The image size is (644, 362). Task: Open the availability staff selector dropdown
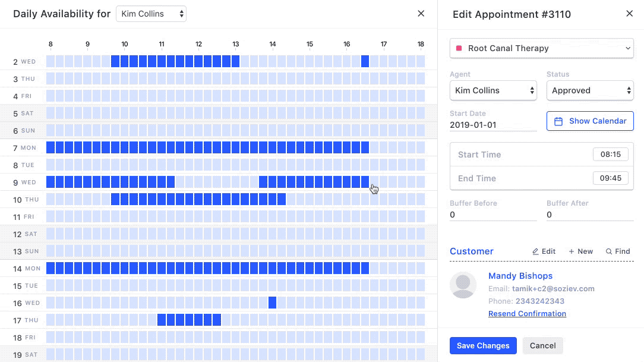pyautogui.click(x=151, y=13)
